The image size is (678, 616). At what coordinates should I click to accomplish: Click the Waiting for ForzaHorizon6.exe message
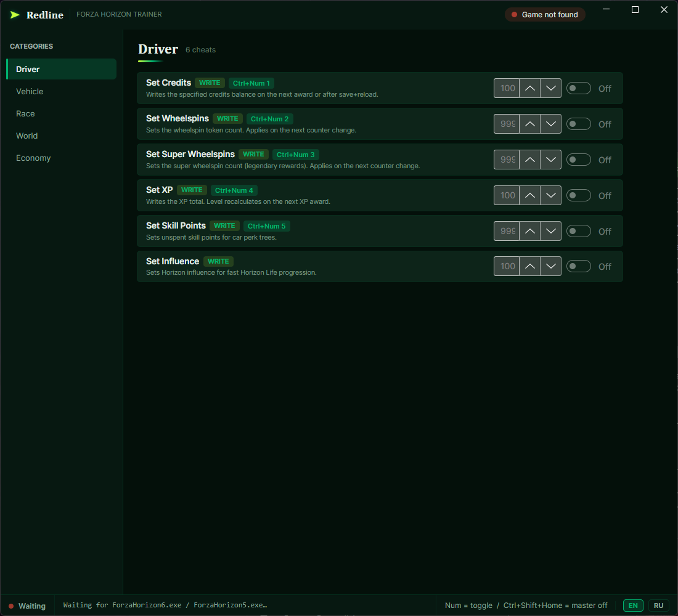pyautogui.click(x=165, y=605)
